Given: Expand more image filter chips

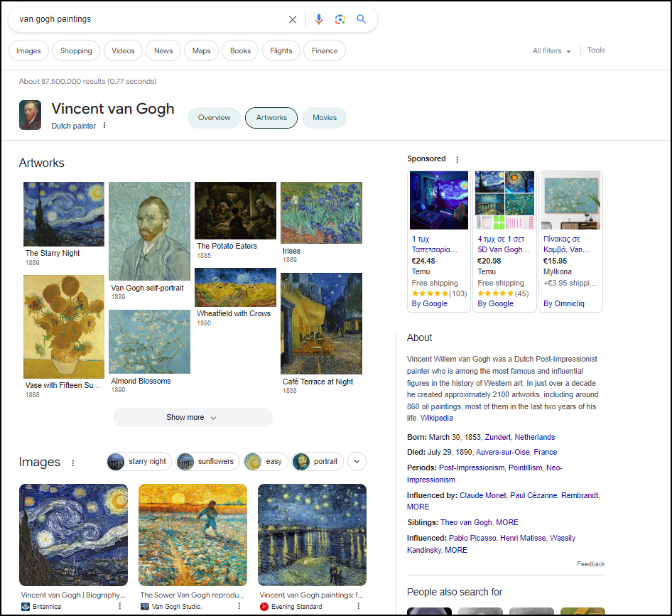Looking at the screenshot, I should point(357,462).
